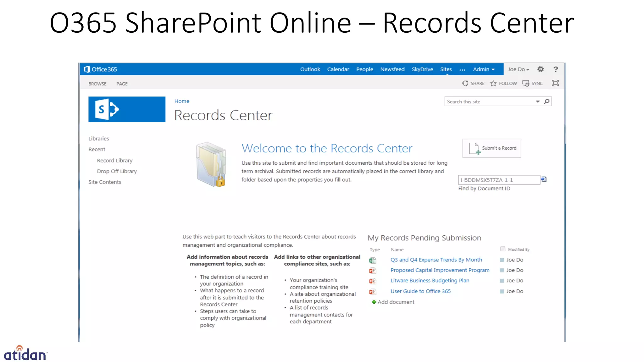Open Site Contents in left navigation
This screenshot has width=644, height=362.
point(104,182)
